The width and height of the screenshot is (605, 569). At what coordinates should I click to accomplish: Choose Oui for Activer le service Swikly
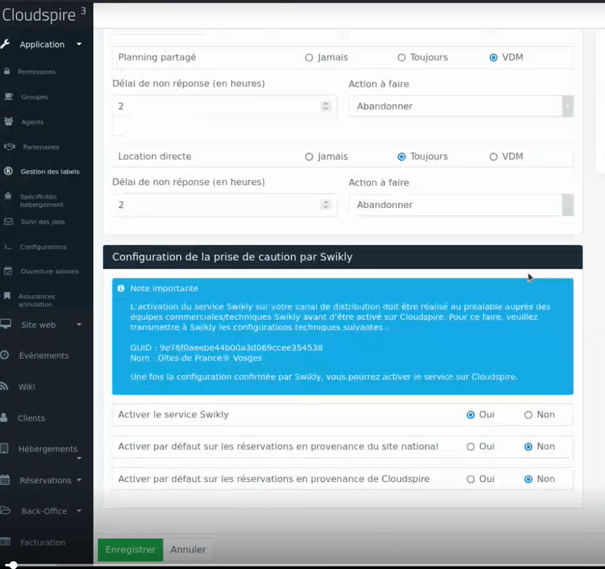coord(470,415)
